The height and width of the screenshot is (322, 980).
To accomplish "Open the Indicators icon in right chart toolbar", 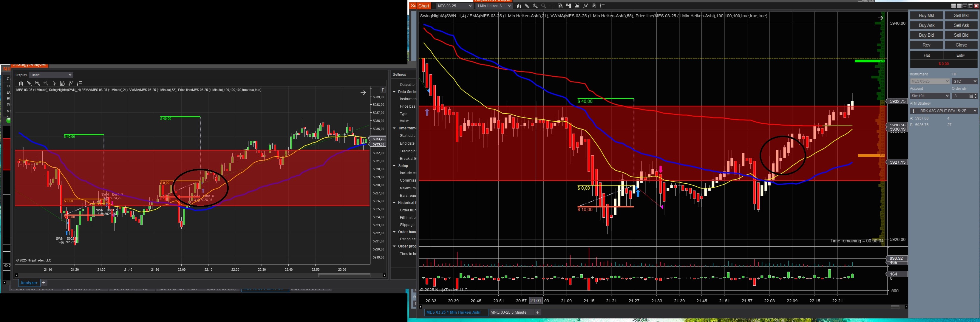I will point(585,6).
